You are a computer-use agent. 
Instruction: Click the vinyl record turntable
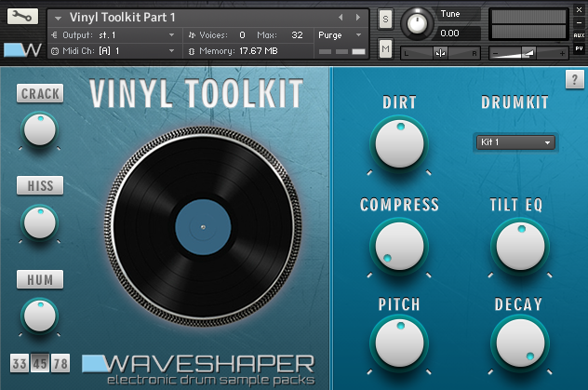pos(203,227)
